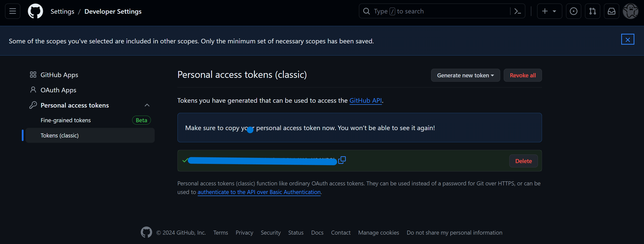Expand the Generate new token dropdown
The height and width of the screenshot is (244, 644).
coord(465,75)
